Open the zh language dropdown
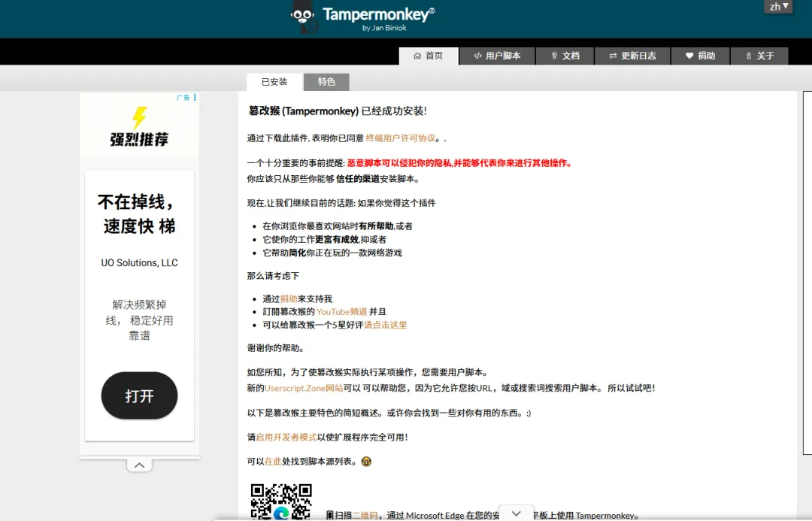 778,7
